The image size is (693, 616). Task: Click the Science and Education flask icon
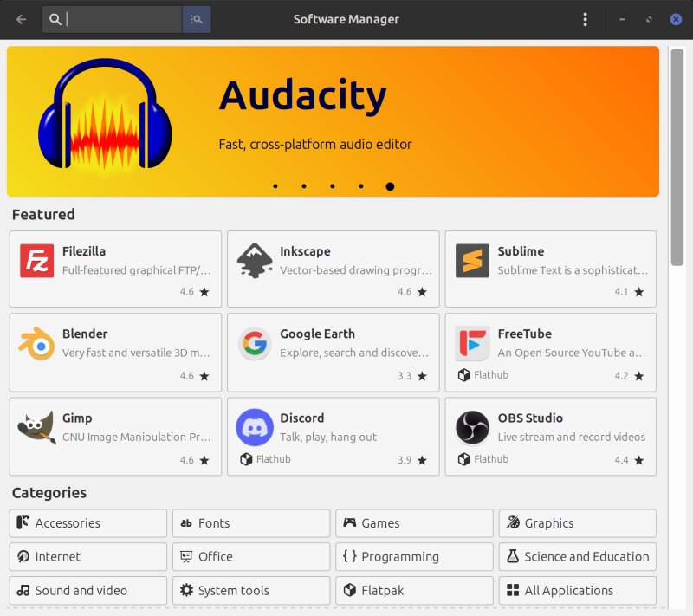click(513, 556)
